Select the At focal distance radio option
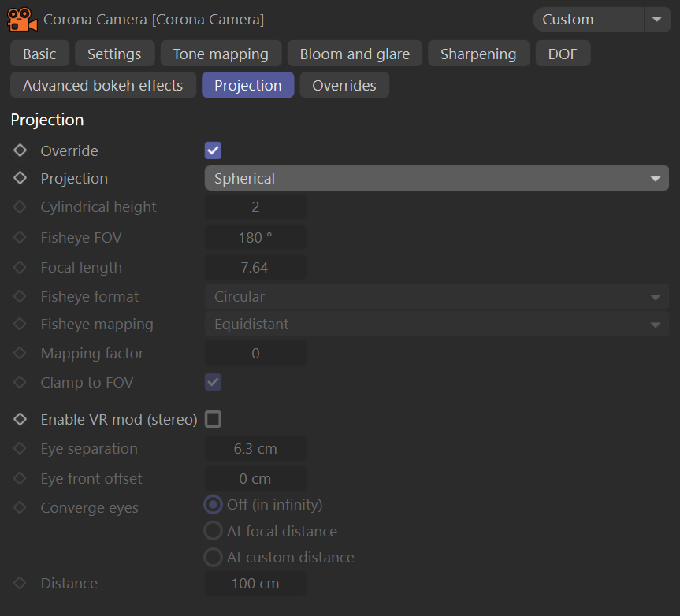The width and height of the screenshot is (680, 616). pos(213,531)
